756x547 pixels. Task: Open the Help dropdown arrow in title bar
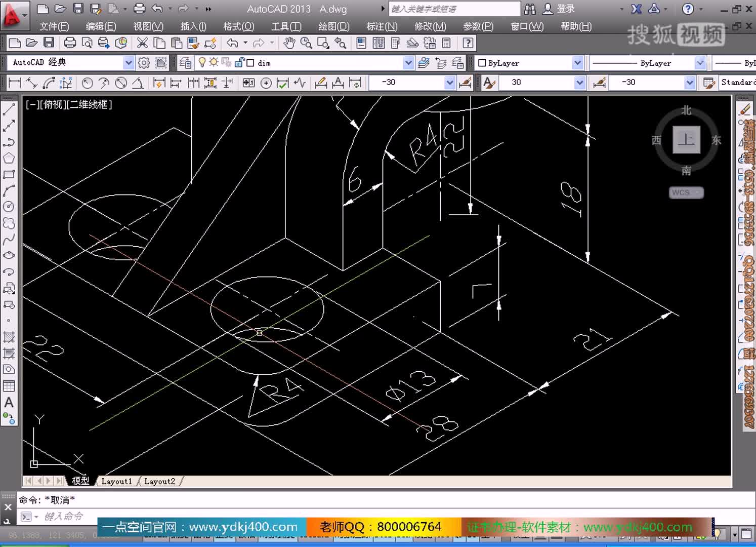tap(701, 9)
